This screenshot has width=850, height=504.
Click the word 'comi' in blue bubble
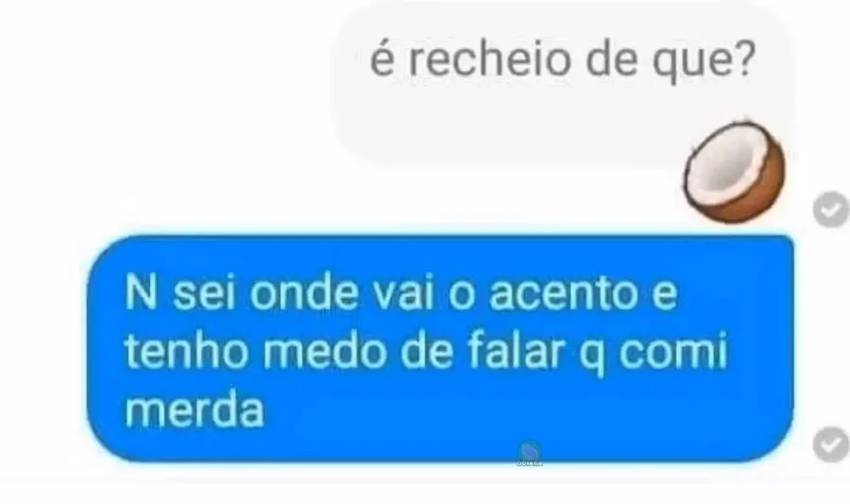[672, 351]
